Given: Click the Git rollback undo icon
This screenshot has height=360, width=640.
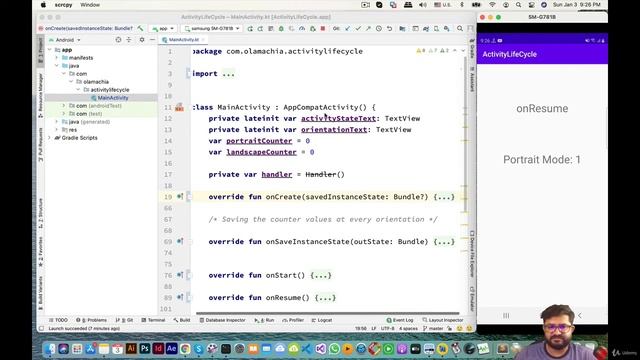Looking at the screenshot, I should click(389, 29).
